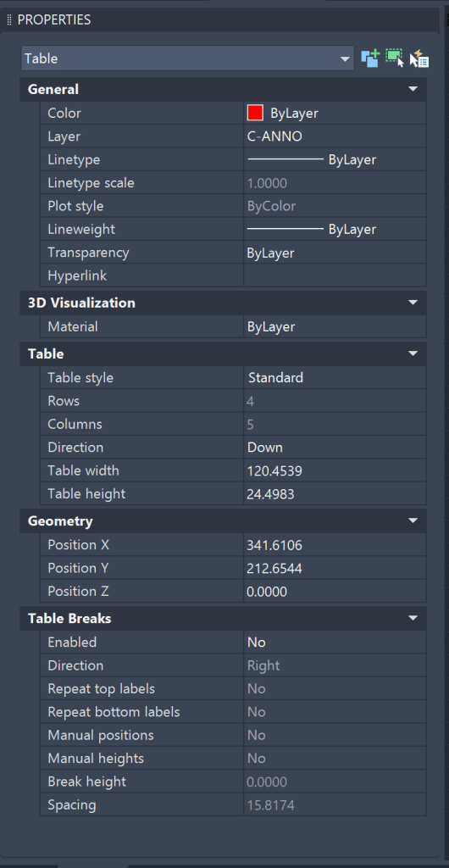
Task: Collapse the 3D Visualization section
Action: click(413, 303)
